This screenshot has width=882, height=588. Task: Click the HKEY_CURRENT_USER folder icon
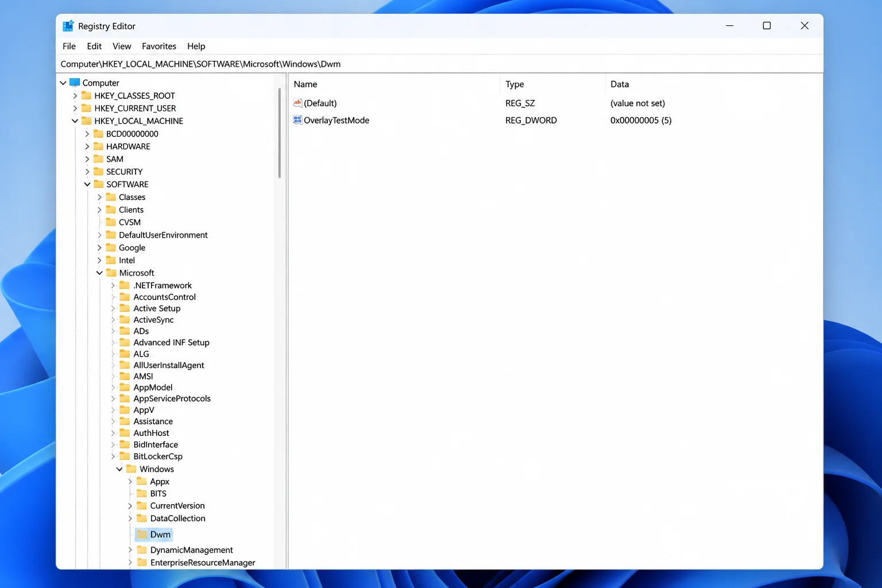87,108
